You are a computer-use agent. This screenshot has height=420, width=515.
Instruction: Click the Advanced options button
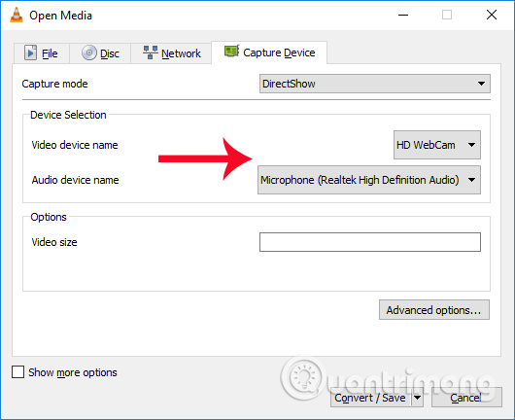[x=434, y=309]
